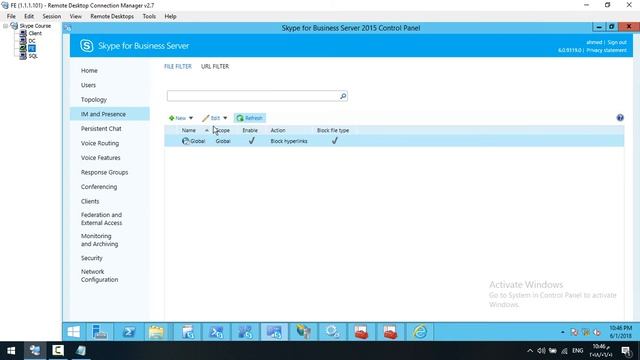Screen dimensions: 640x360
Task: Open the Voice Routing section
Action: (100, 143)
